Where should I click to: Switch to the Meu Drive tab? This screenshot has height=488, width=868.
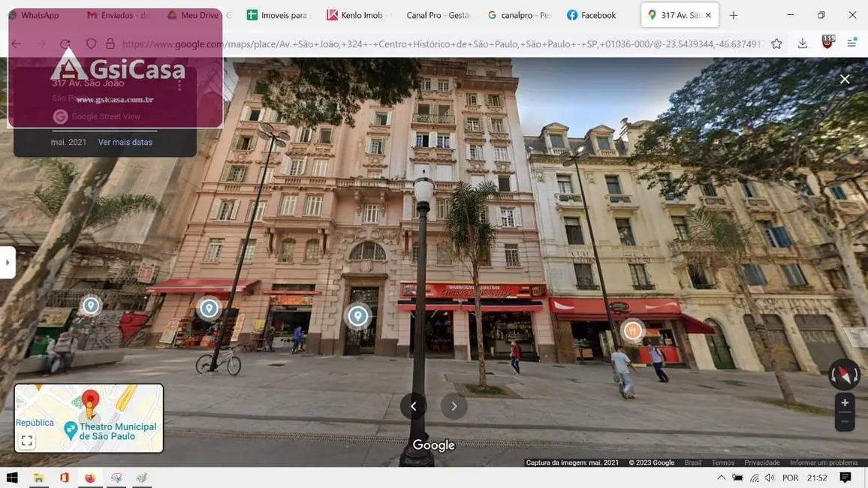pyautogui.click(x=193, y=15)
